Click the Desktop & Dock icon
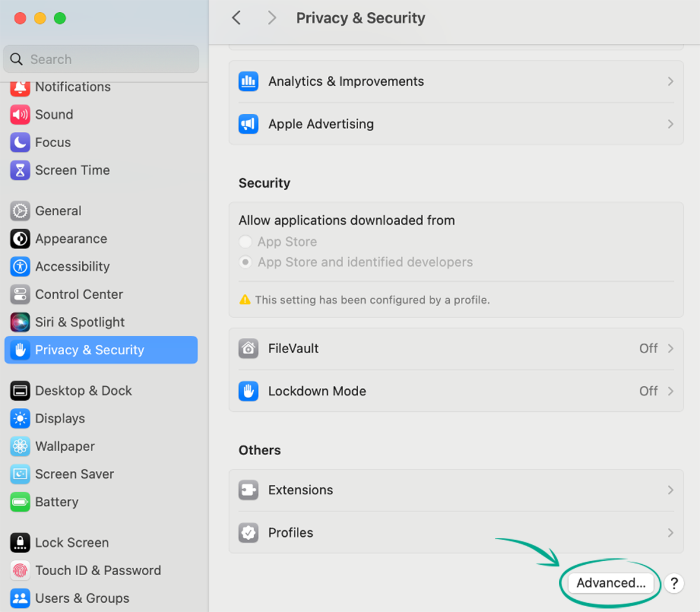The width and height of the screenshot is (700, 612). coord(20,391)
